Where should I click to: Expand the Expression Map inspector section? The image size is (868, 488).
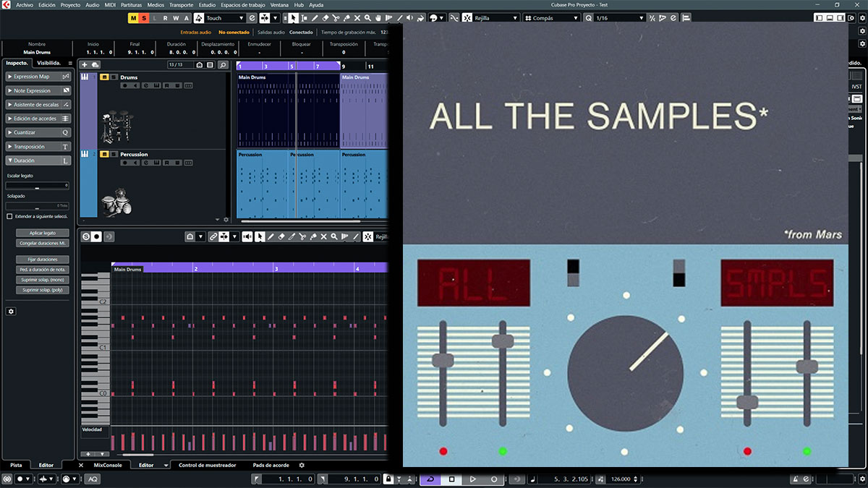[x=38, y=77]
